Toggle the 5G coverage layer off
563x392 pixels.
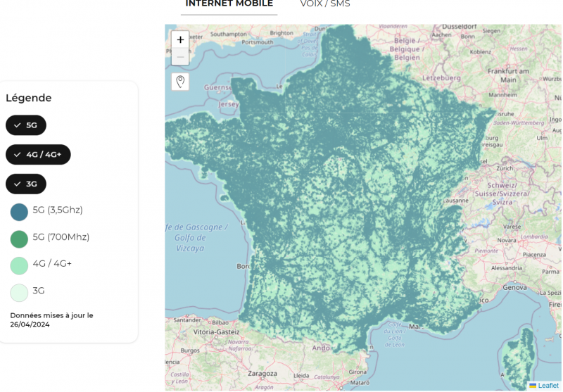[x=26, y=125]
